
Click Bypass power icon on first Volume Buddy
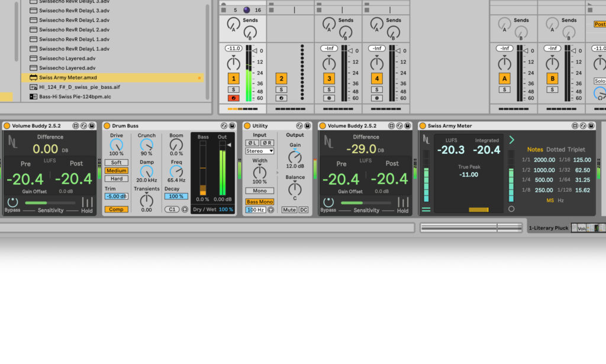(12, 202)
